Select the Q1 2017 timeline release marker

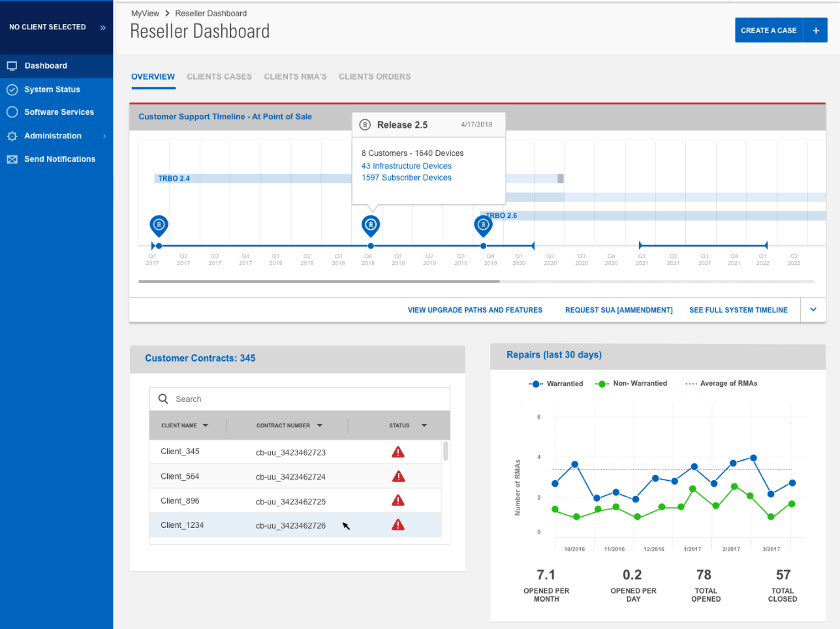(159, 225)
